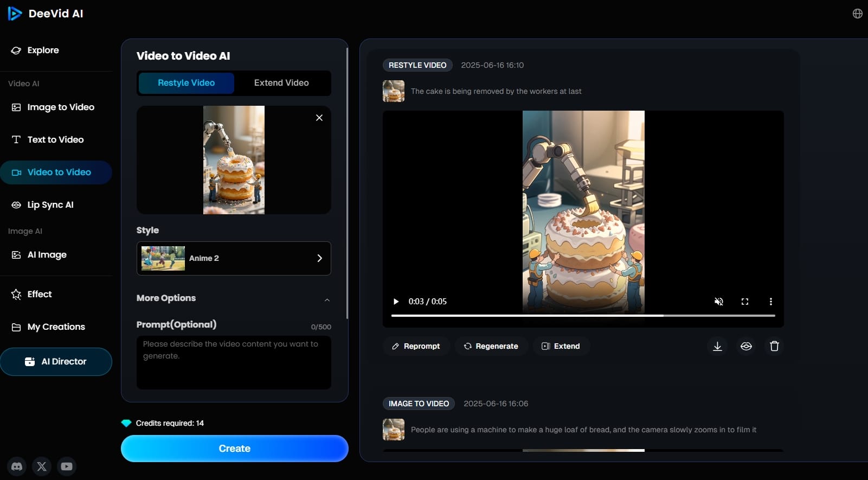The height and width of the screenshot is (480, 868).
Task: Click the uploaded donut video thumbnail
Action: point(234,160)
